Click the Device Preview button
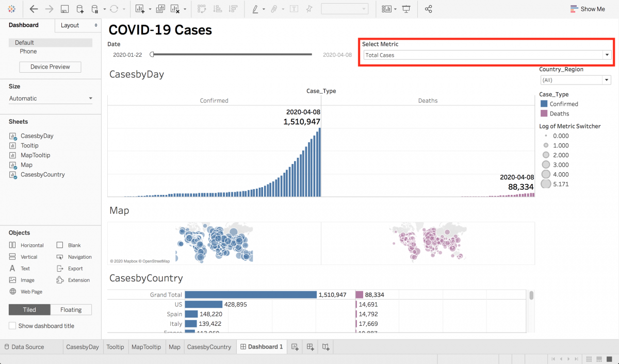619x364 pixels. point(50,67)
